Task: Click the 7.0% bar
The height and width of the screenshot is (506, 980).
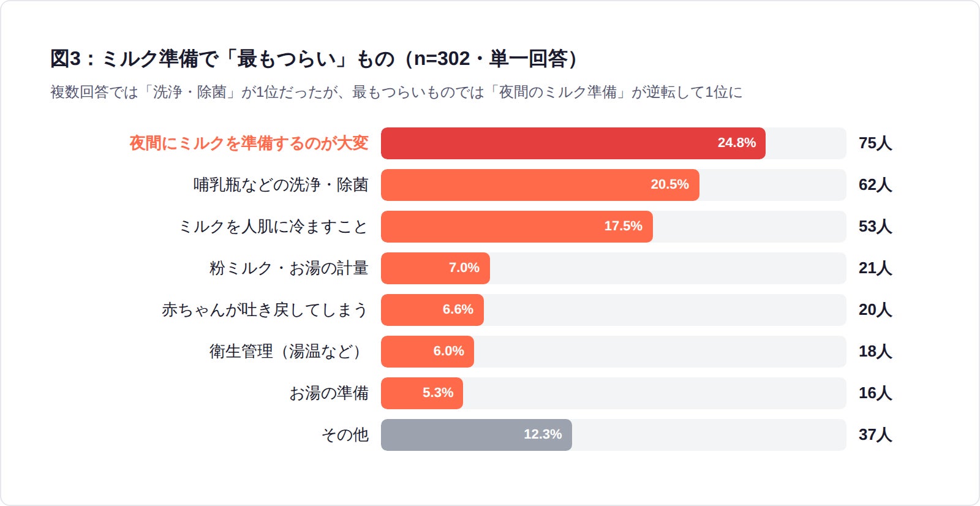Action: tap(435, 268)
